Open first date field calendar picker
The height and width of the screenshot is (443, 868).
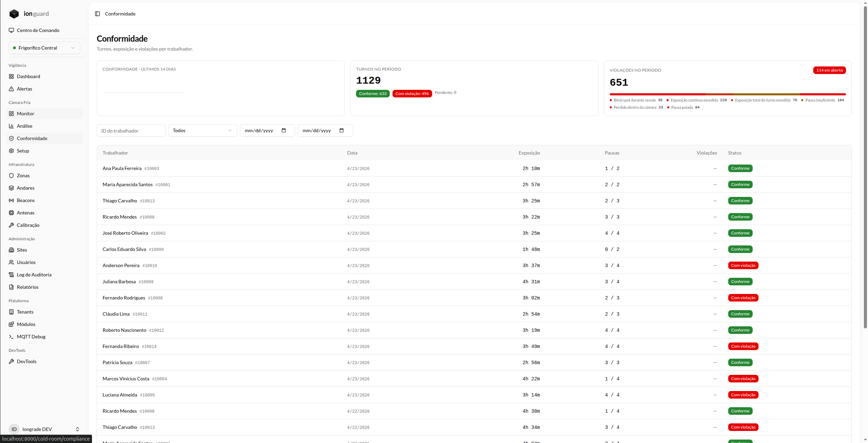point(284,130)
